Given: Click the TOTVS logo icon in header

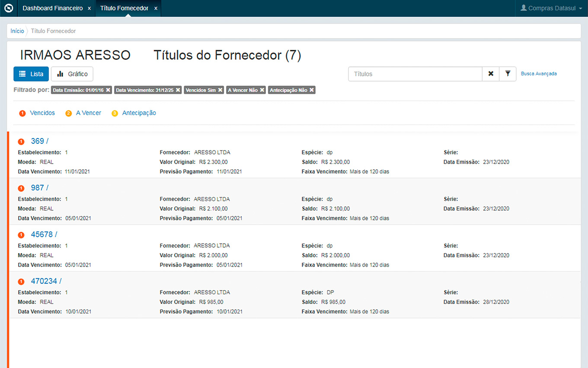Looking at the screenshot, I should pos(9,8).
